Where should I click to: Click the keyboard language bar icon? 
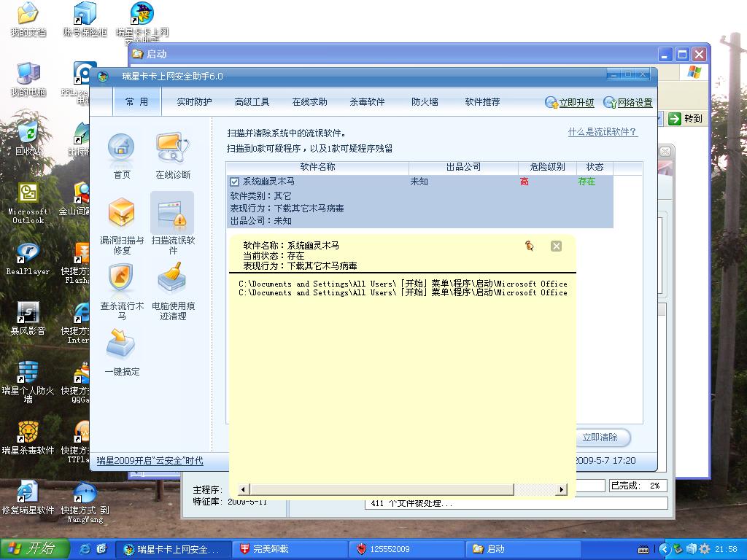pos(643,550)
